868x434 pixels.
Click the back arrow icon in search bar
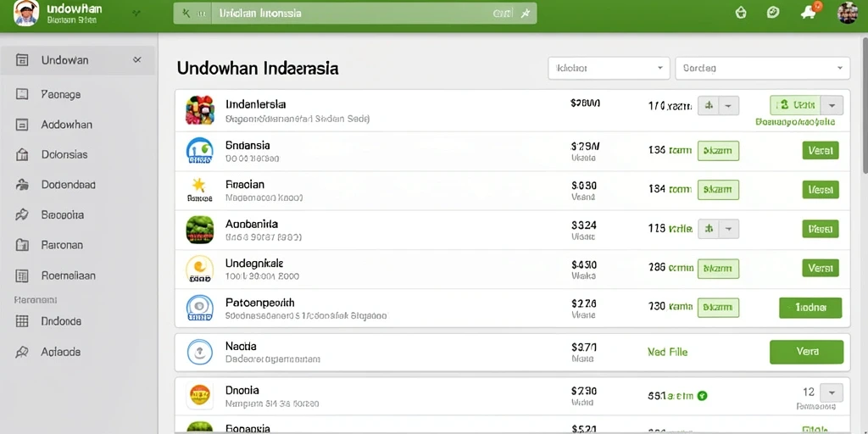(186, 14)
